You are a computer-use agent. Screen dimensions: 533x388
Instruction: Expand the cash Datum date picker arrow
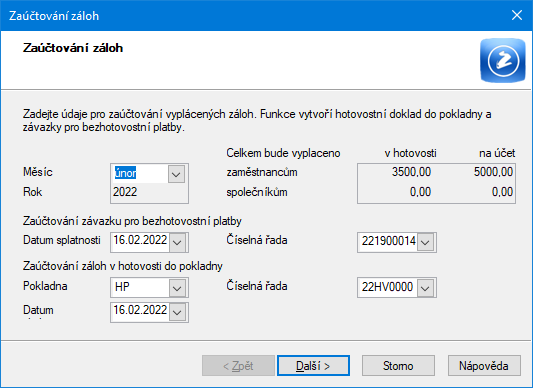177,312
